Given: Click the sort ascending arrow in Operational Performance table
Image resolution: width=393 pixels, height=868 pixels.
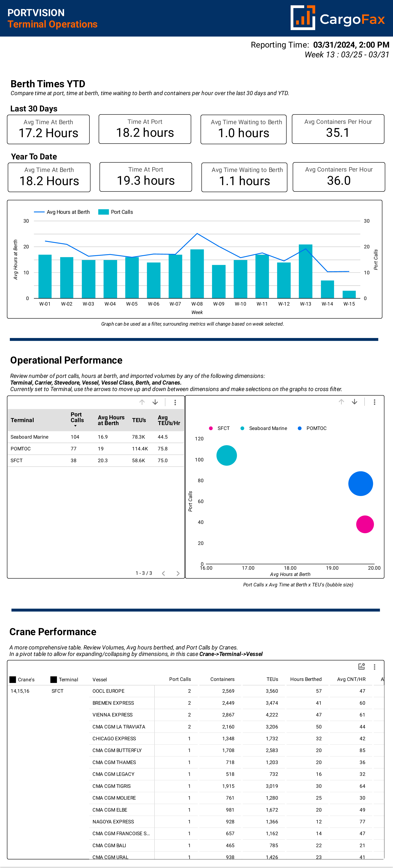Looking at the screenshot, I should [143, 403].
